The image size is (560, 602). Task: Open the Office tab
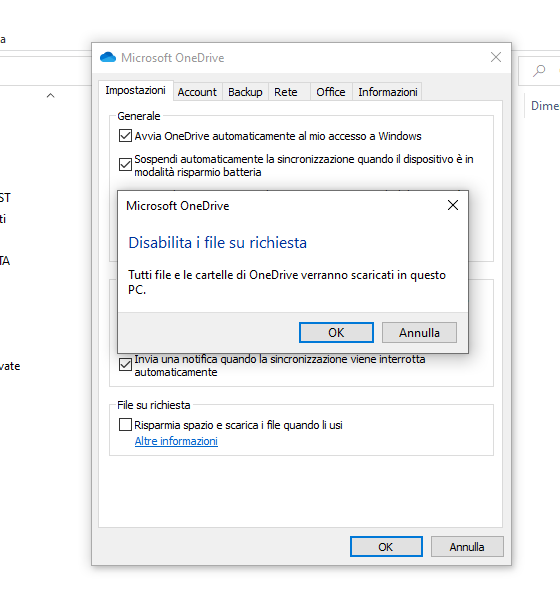click(331, 92)
